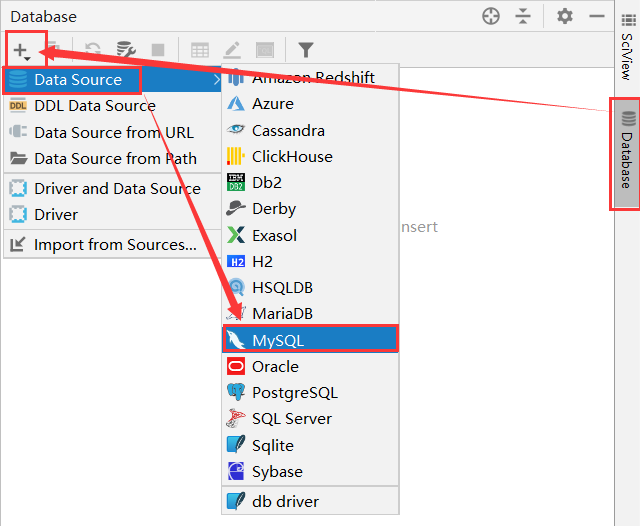Select MySQL data source

pos(310,340)
